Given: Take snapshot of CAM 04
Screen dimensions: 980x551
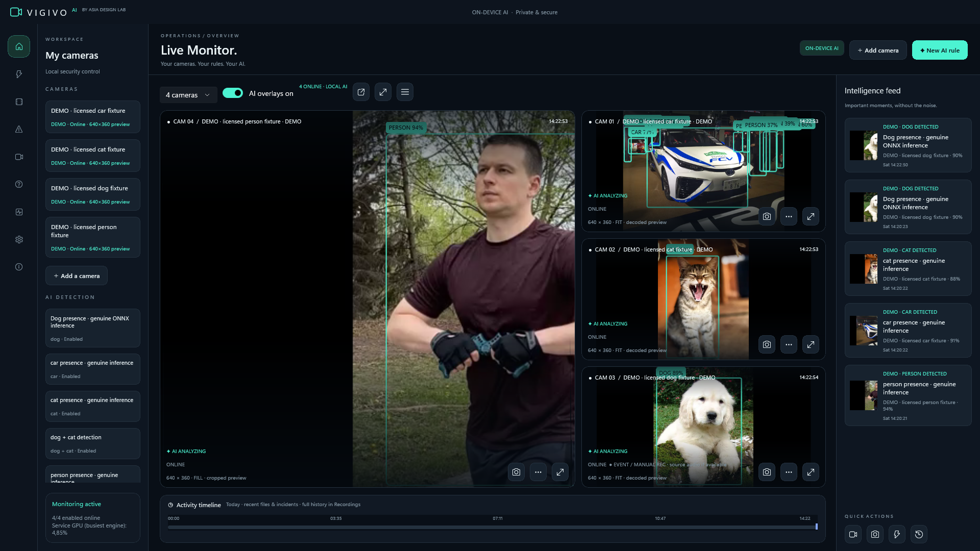Looking at the screenshot, I should pyautogui.click(x=516, y=472).
